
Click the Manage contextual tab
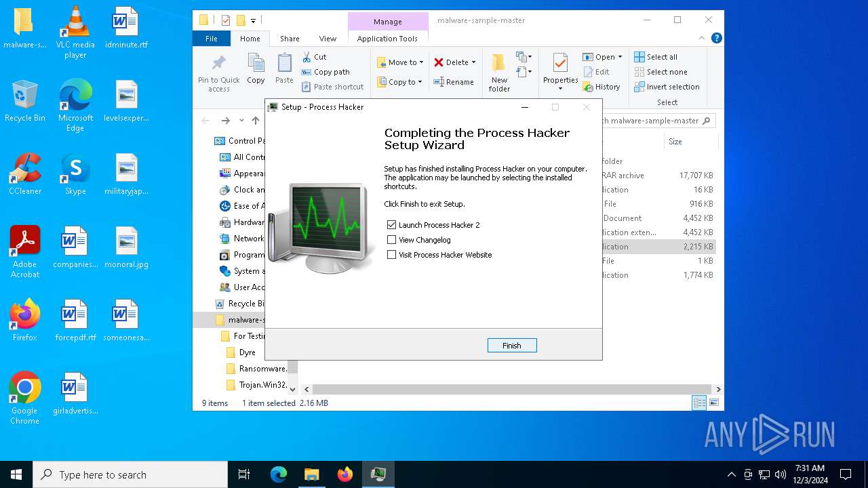point(388,22)
